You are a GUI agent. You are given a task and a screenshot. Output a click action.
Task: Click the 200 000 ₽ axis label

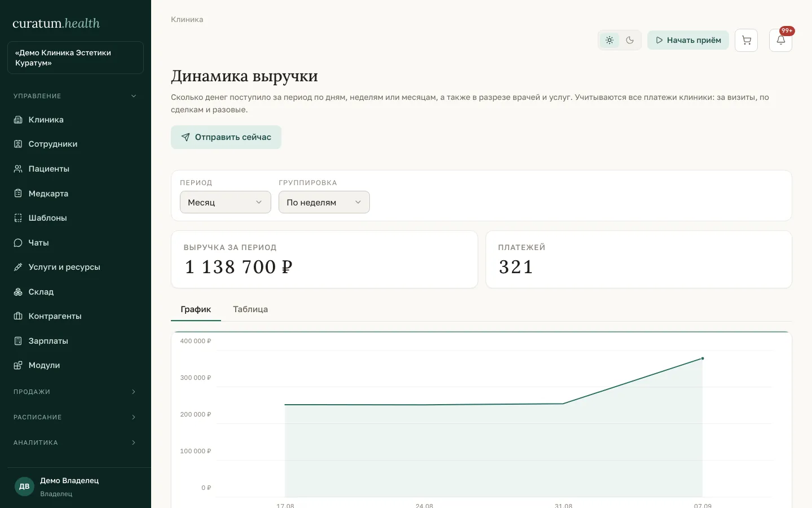click(x=196, y=414)
